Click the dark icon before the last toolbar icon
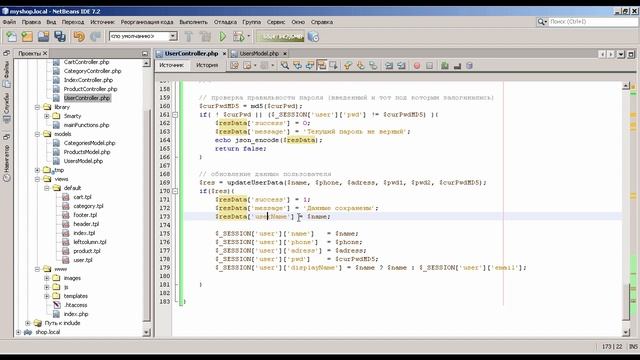The height and width of the screenshot is (360, 640). 457,65
